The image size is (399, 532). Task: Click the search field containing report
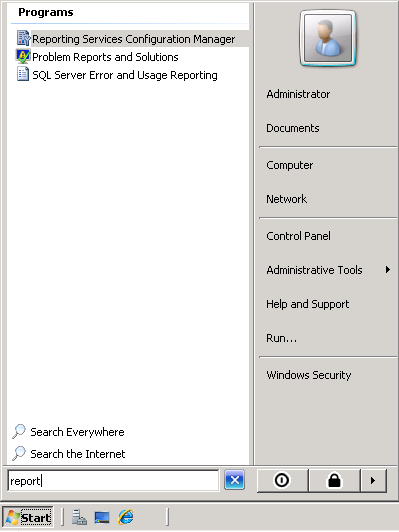tap(113, 480)
